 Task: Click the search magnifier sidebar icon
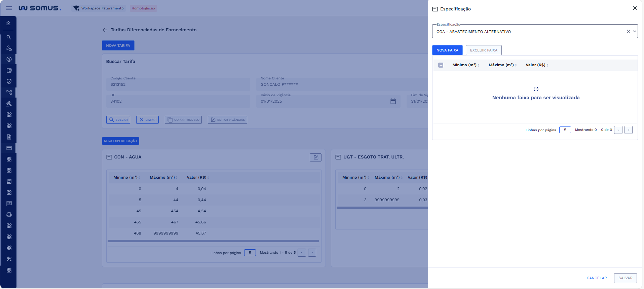(x=9, y=37)
